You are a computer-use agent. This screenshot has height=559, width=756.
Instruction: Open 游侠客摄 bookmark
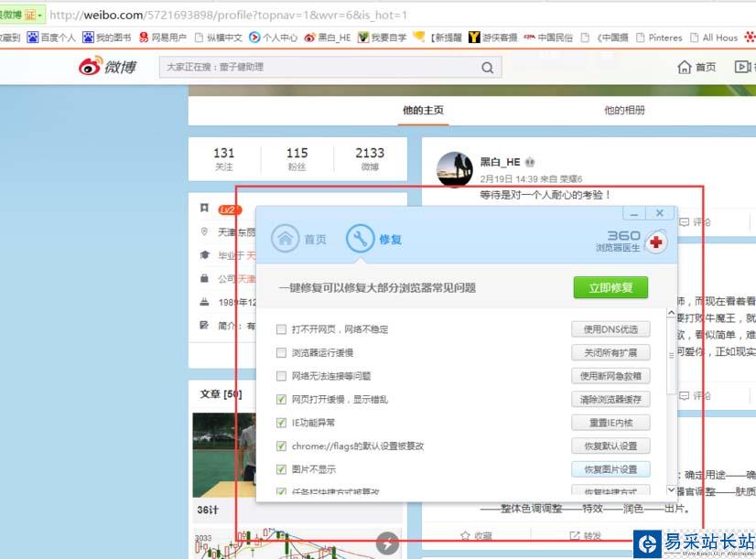point(493,38)
